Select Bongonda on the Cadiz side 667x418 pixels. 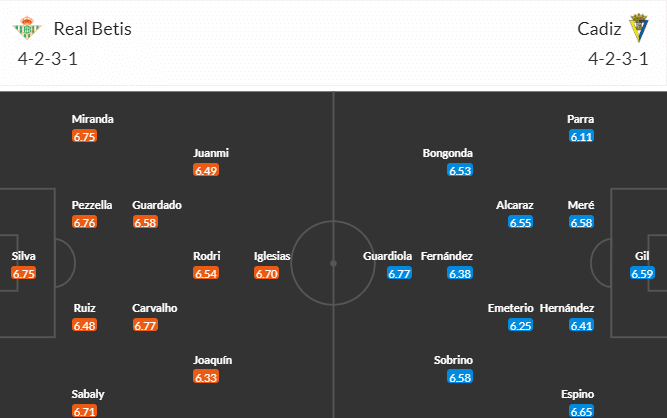(x=448, y=153)
